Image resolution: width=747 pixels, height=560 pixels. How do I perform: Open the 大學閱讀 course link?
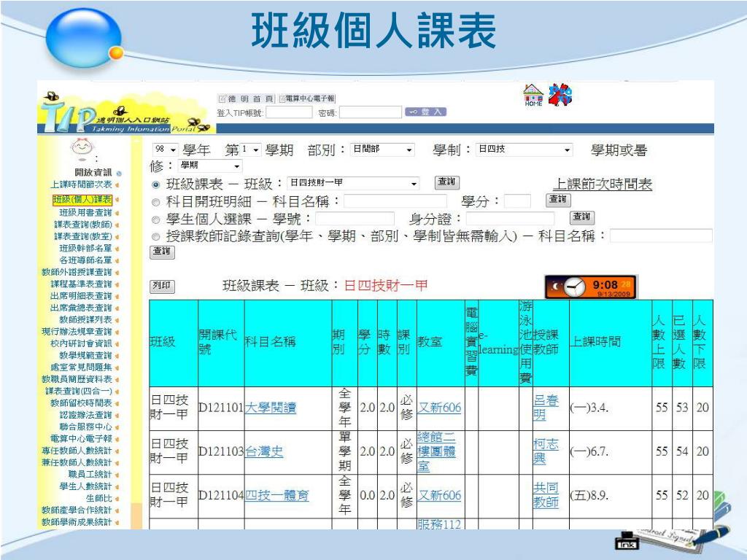(x=270, y=408)
